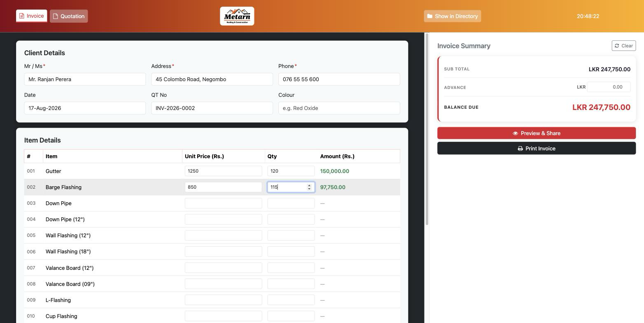This screenshot has height=323, width=644.
Task: Focus Down Pipe unit price field
Action: click(223, 203)
